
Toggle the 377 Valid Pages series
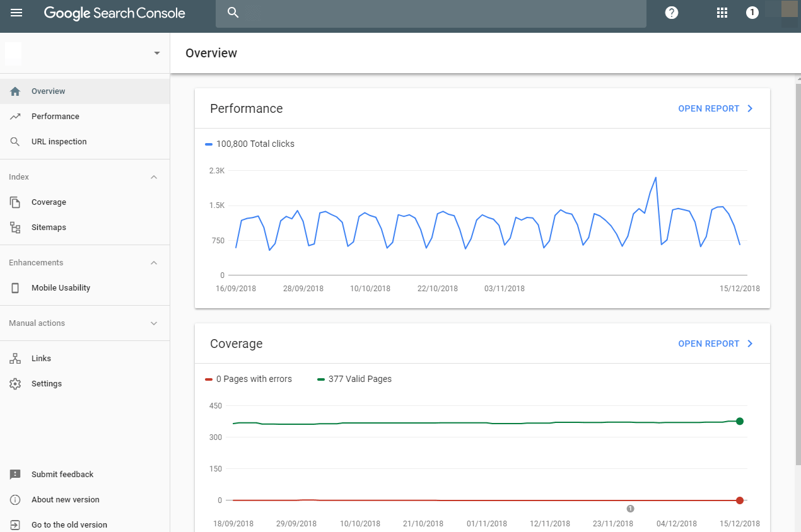coord(354,379)
